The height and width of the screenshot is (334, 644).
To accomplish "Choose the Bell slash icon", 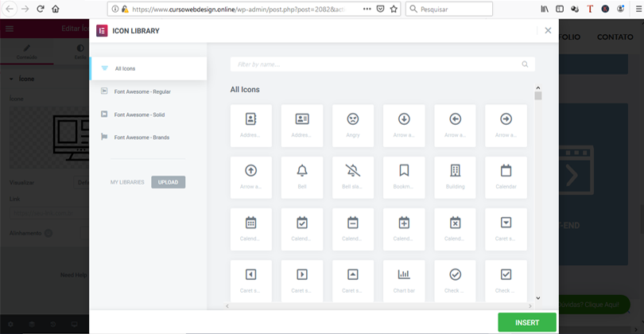I will [x=353, y=177].
